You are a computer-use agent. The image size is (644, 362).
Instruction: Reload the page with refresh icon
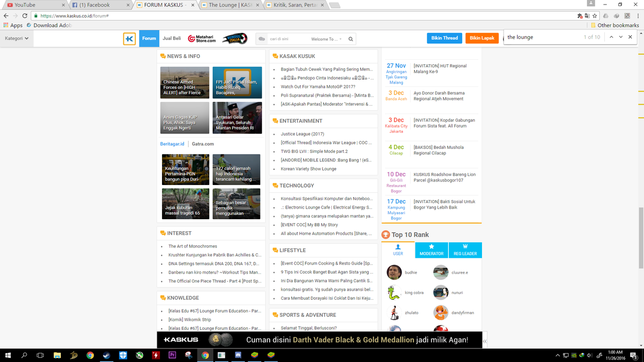pyautogui.click(x=24, y=16)
